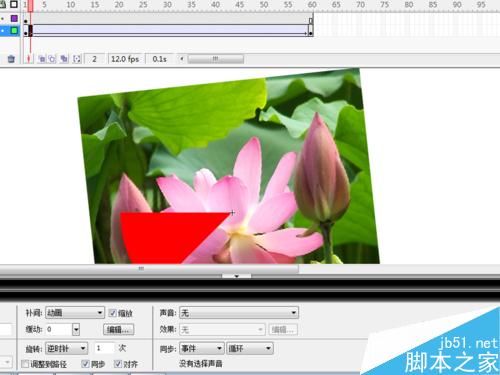Open the 补间 tween type dropdown
Image resolution: width=500 pixels, height=375 pixels.
75,313
